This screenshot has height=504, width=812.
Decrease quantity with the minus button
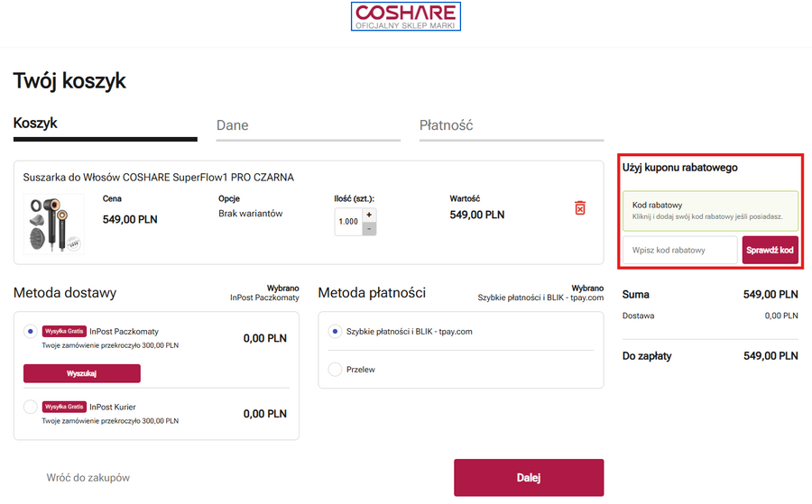(x=370, y=229)
